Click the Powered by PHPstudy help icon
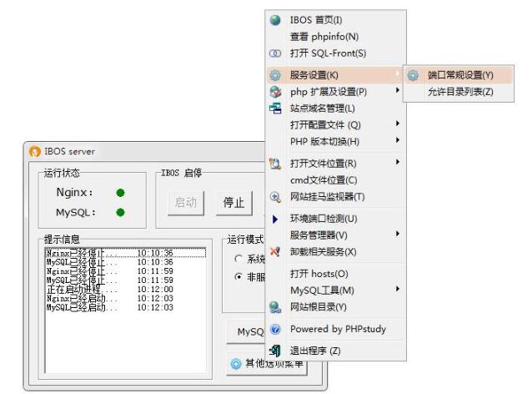532x394 pixels. coord(275,329)
